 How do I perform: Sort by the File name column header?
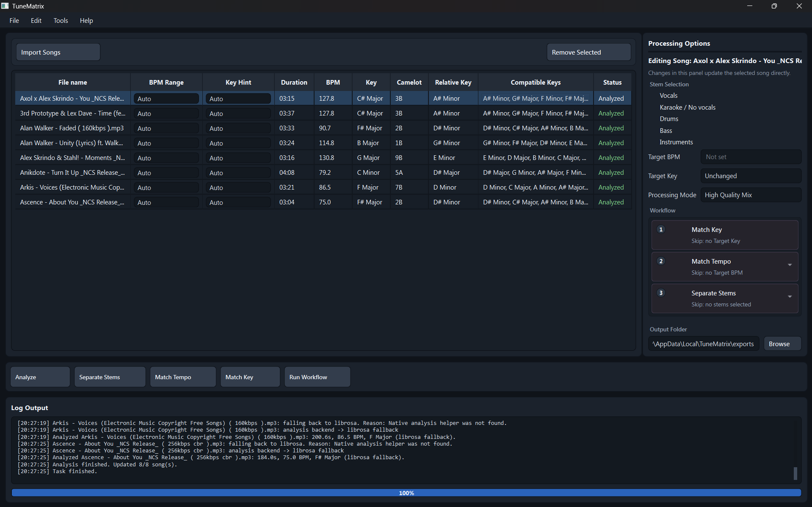(x=73, y=82)
